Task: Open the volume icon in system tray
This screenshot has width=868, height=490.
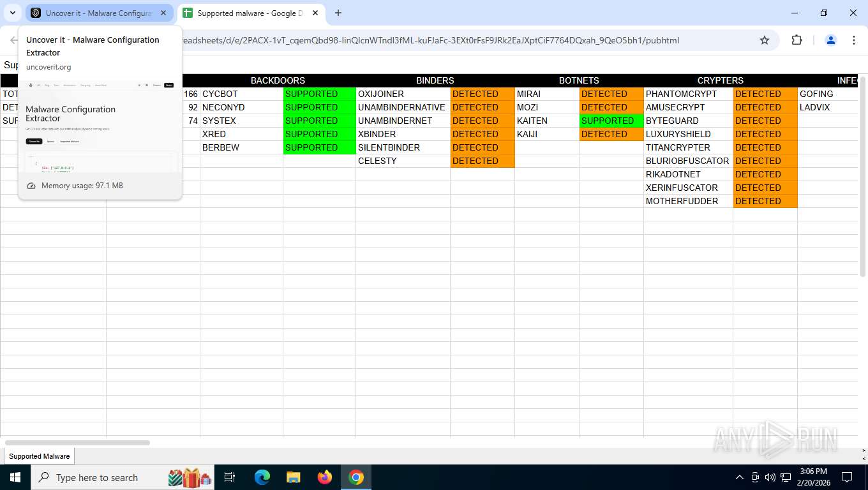Action: tap(770, 477)
